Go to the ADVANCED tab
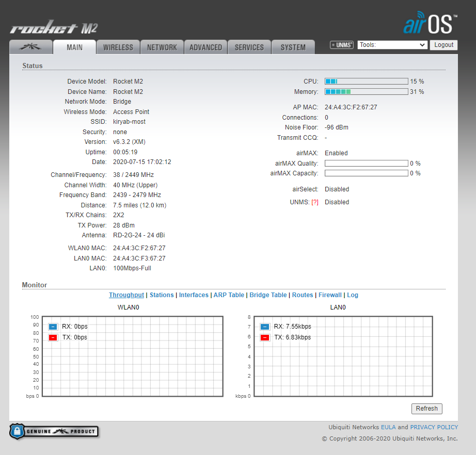Image resolution: width=476 pixels, height=455 pixels. pyautogui.click(x=205, y=47)
